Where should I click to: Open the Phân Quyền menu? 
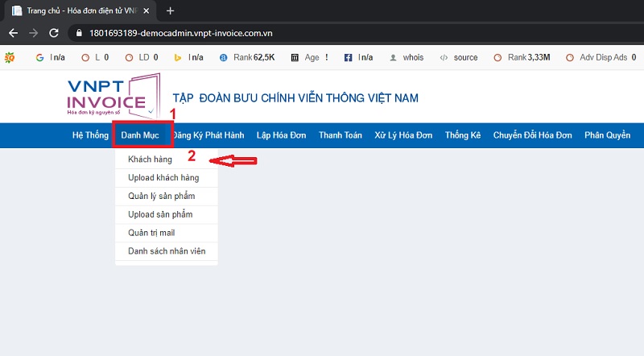(x=608, y=135)
